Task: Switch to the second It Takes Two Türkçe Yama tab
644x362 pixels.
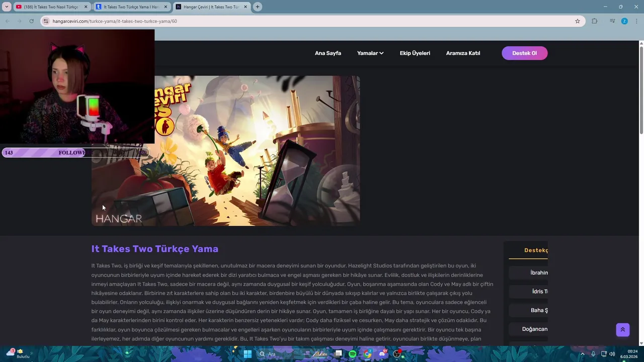Action: (132, 7)
